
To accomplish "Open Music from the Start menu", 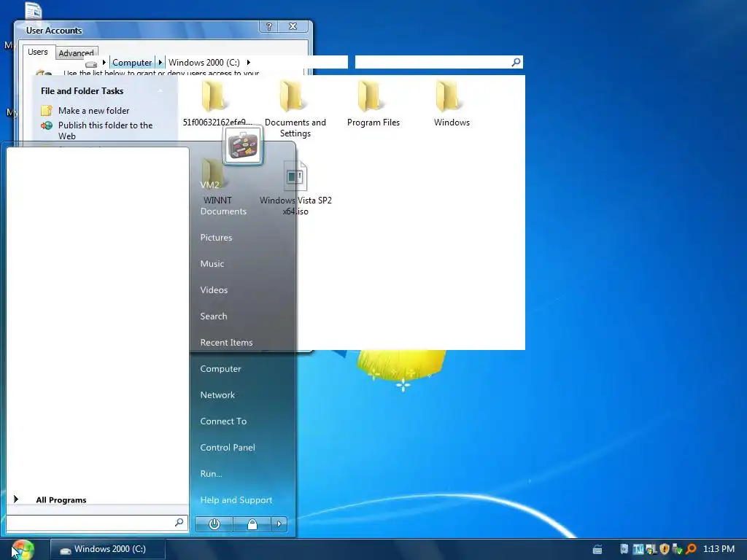I will click(x=212, y=264).
